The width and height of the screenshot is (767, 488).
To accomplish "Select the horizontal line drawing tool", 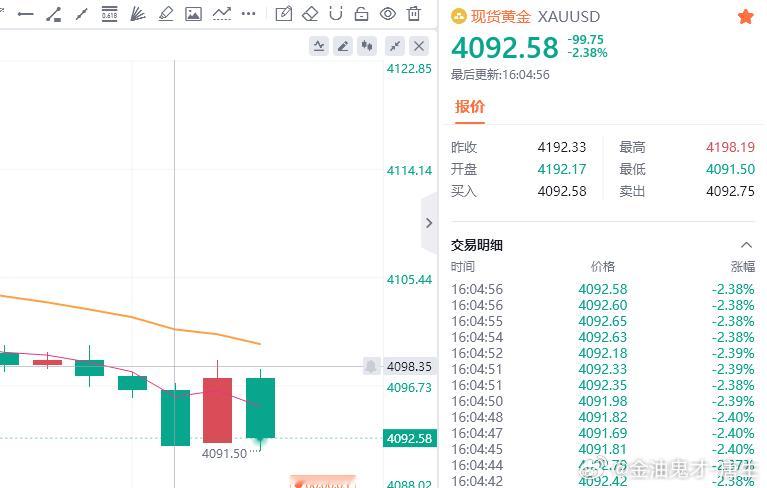I will point(25,14).
